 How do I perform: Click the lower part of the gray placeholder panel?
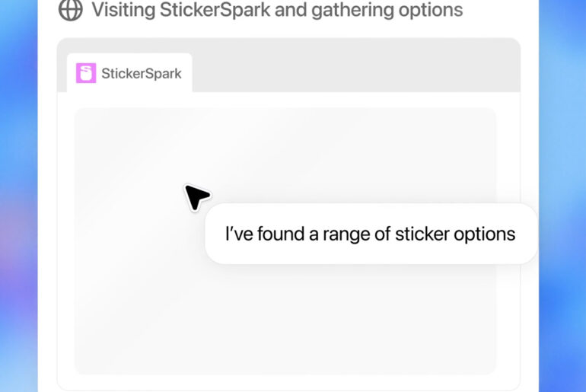285,329
